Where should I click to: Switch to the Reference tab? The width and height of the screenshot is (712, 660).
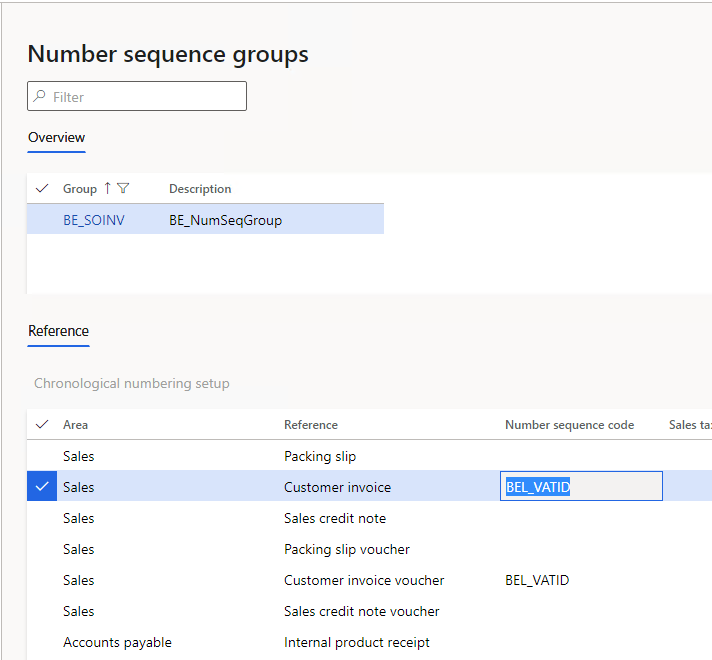58,331
